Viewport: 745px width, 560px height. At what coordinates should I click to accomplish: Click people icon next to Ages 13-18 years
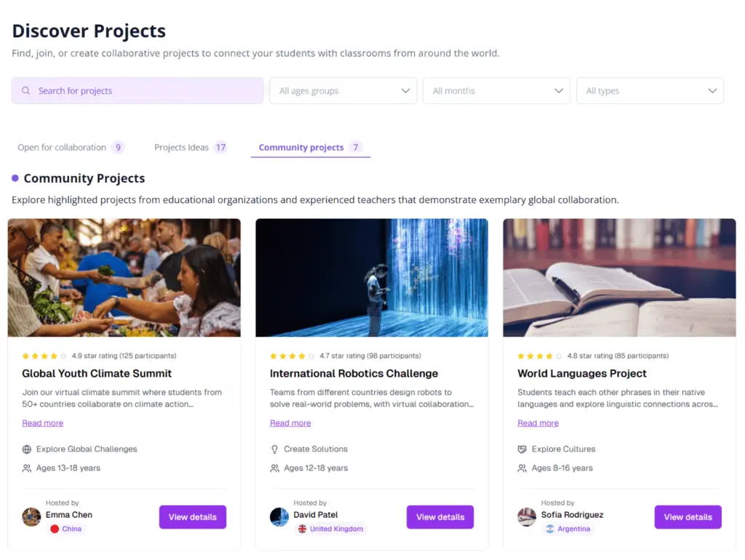click(x=27, y=468)
